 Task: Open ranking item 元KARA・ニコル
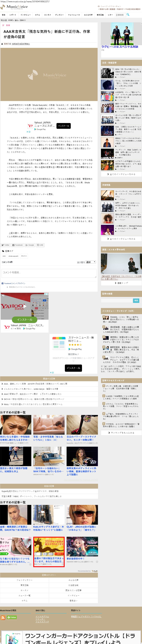click(121, 319)
